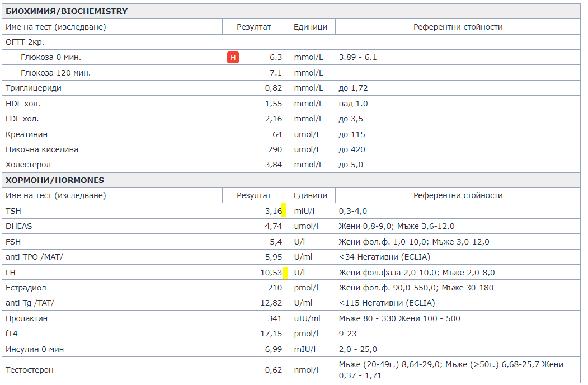Select the БИОХИМИЯ/BIOCHEMISTRY section header
588x385 pixels.
(67, 11)
